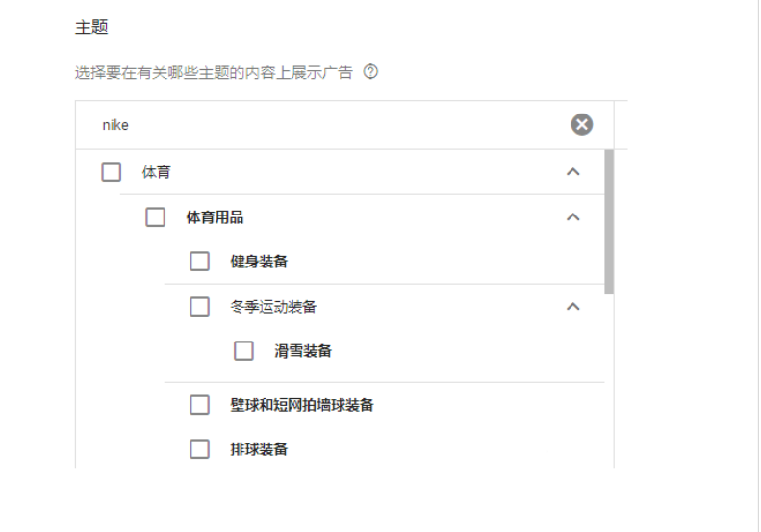Image resolution: width=761 pixels, height=532 pixels.
Task: Click the 体育 topic label
Action: click(x=156, y=172)
